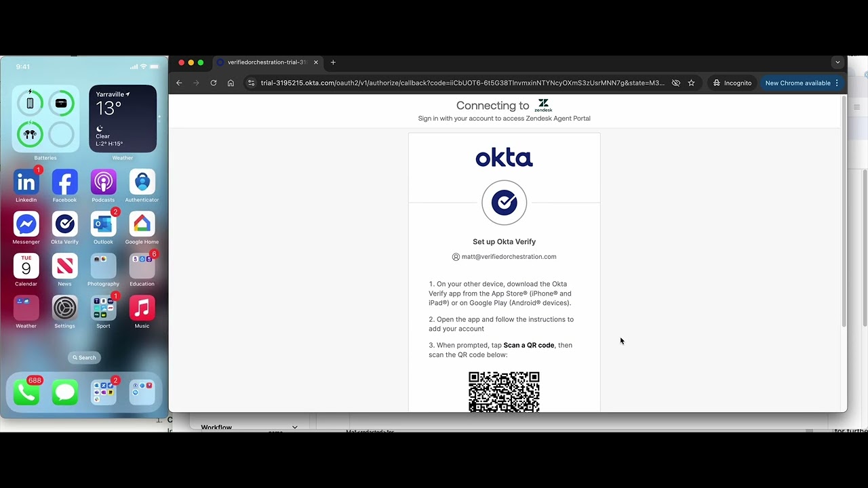Open the rightmost dock folder on phone
The image size is (868, 488).
click(x=142, y=392)
